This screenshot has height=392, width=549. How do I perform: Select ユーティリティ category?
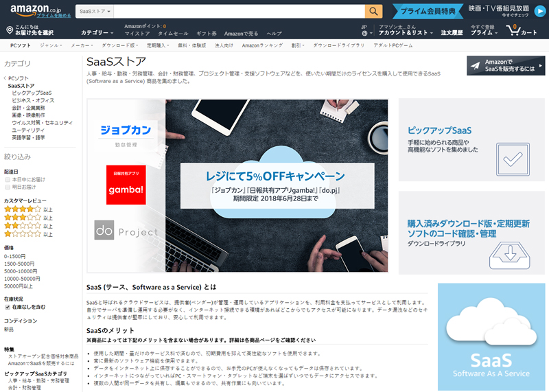(28, 130)
